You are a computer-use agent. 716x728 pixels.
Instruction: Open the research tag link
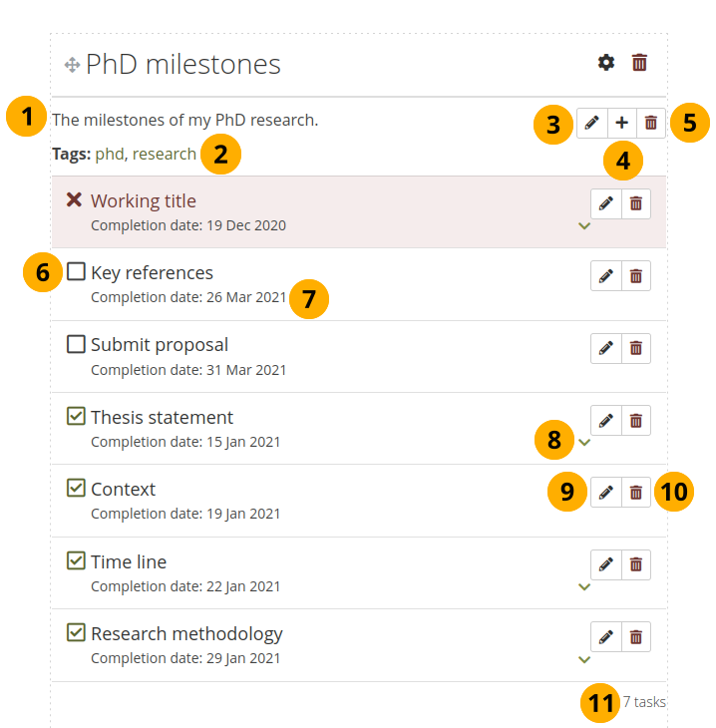point(165,154)
